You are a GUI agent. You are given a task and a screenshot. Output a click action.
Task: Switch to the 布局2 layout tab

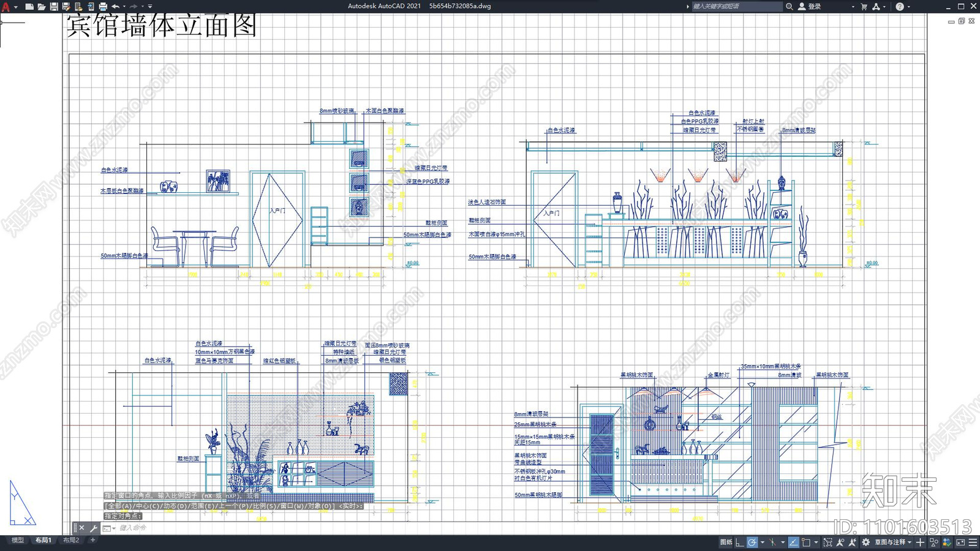click(x=71, y=540)
